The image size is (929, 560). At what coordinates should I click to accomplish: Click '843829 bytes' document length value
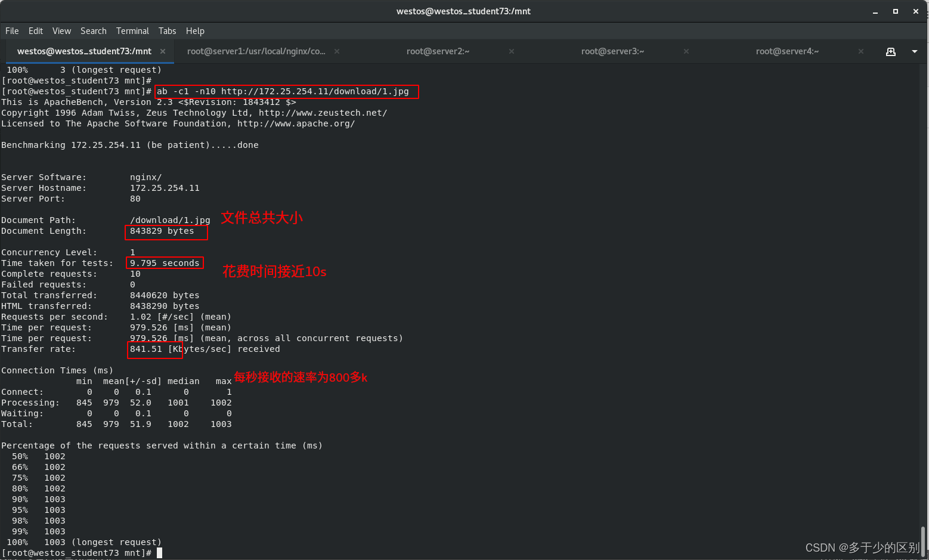162,231
